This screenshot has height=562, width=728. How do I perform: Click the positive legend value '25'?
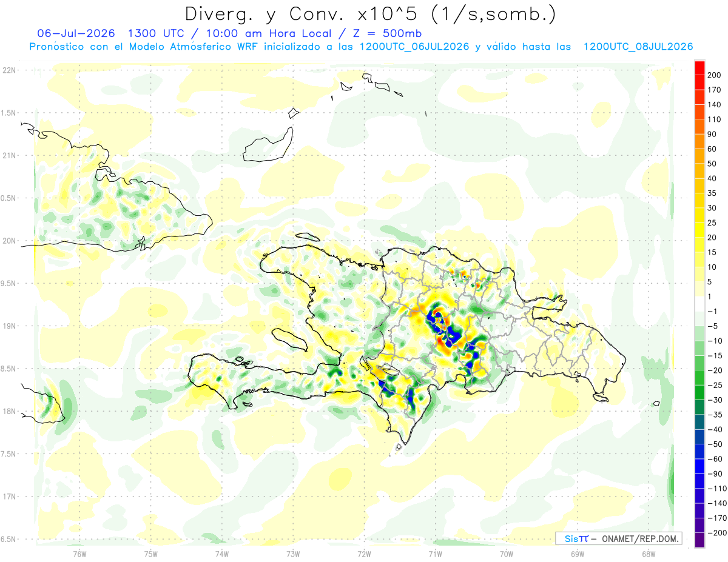712,222
